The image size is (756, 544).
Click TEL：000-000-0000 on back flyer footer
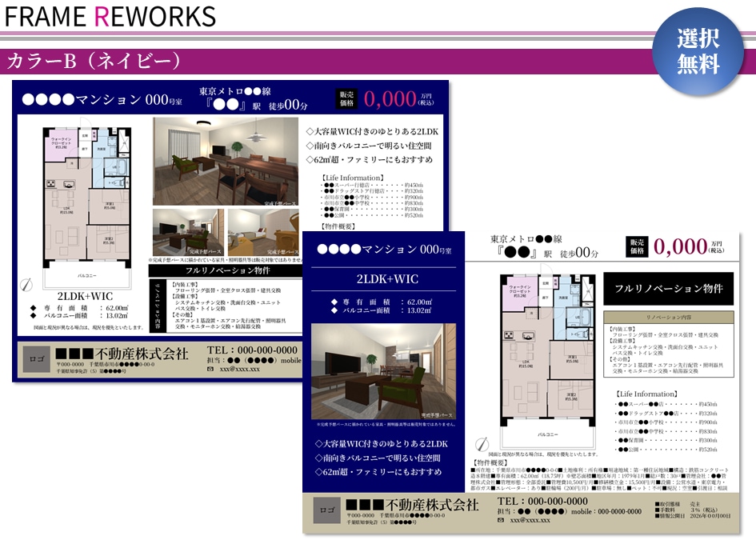252,350
